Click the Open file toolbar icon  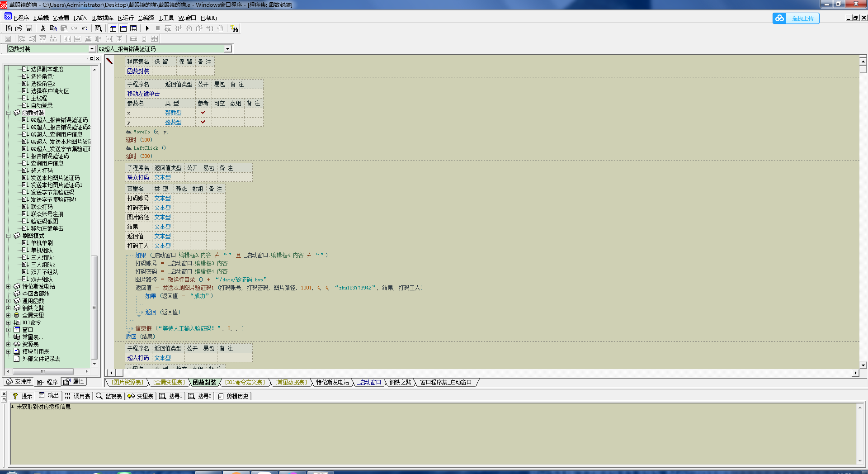click(x=19, y=28)
